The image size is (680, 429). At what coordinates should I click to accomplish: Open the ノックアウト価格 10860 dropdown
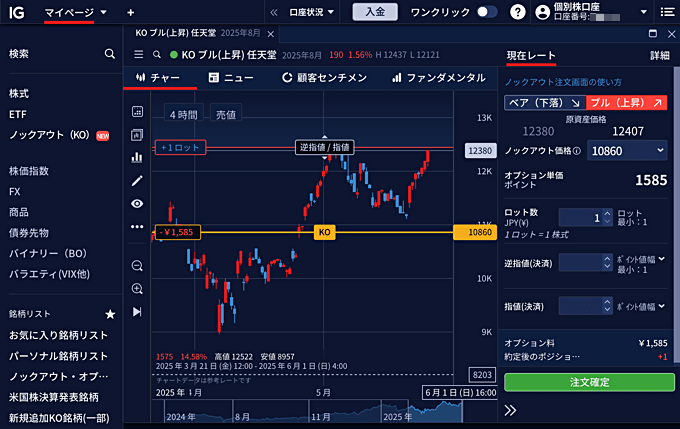point(627,151)
